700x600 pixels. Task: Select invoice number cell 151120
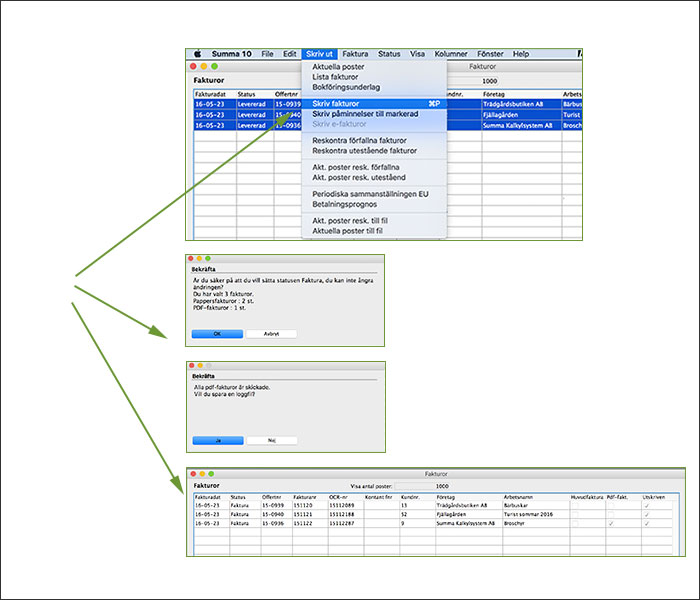pyautogui.click(x=310, y=506)
